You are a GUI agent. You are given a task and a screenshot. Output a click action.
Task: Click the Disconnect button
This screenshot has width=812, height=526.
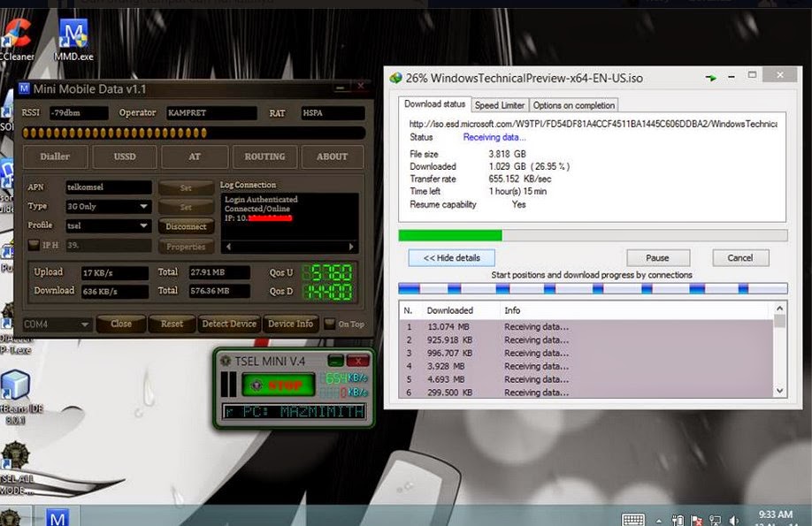coord(186,226)
